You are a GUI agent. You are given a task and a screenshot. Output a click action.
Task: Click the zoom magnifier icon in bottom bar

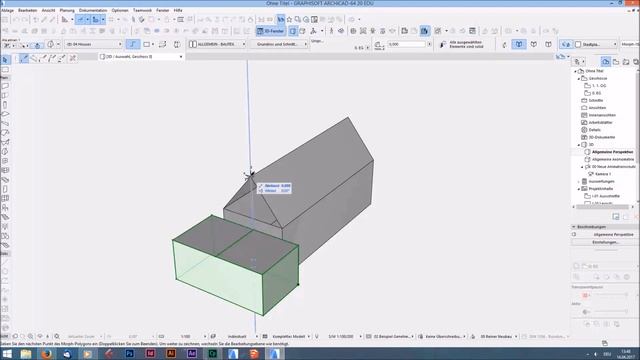pyautogui.click(x=57, y=337)
